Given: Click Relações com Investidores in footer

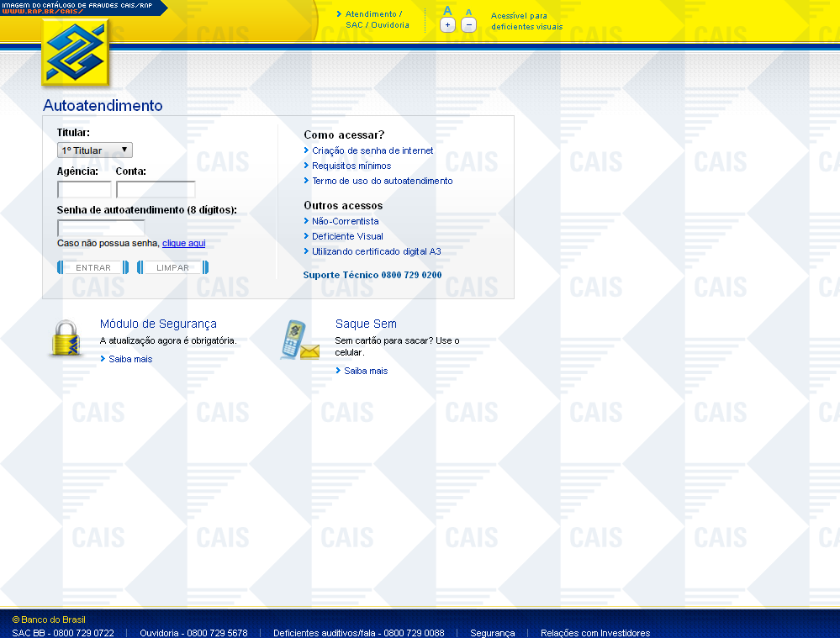Looking at the screenshot, I should [594, 633].
